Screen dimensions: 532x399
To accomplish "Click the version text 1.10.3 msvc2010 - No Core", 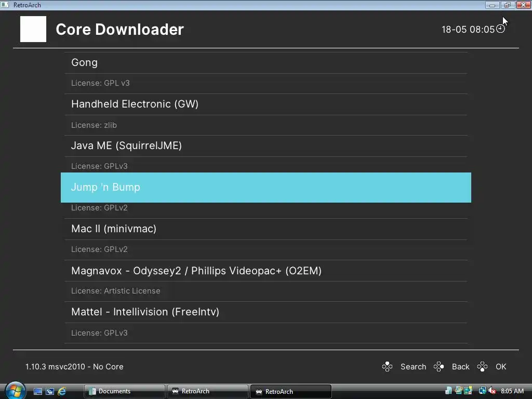I will (74, 367).
